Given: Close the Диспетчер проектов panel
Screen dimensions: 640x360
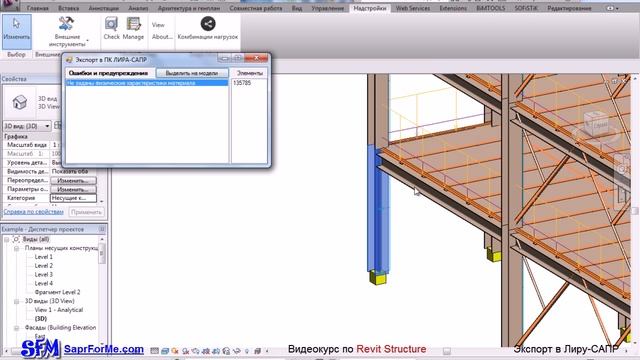Looking at the screenshot, I should click(x=102, y=229).
